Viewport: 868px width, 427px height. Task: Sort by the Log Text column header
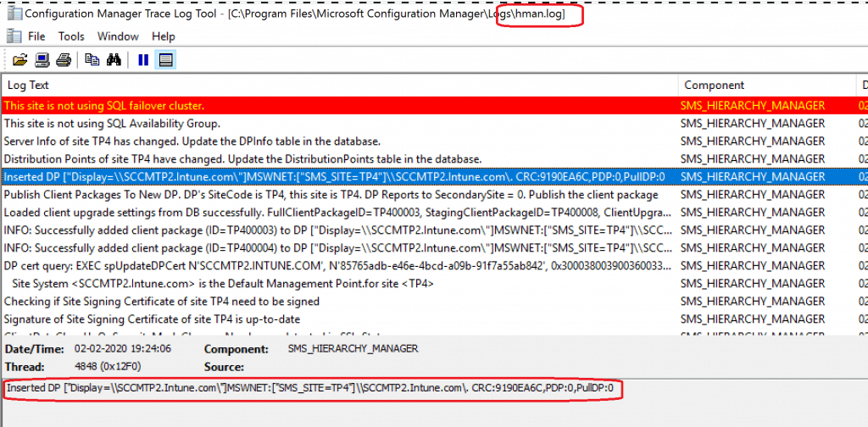(339, 85)
